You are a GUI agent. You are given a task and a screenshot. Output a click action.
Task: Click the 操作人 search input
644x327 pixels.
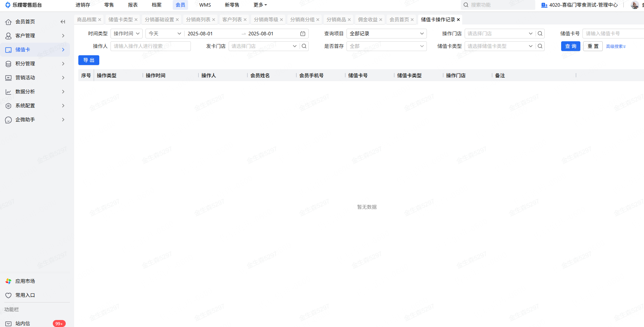[151, 46]
